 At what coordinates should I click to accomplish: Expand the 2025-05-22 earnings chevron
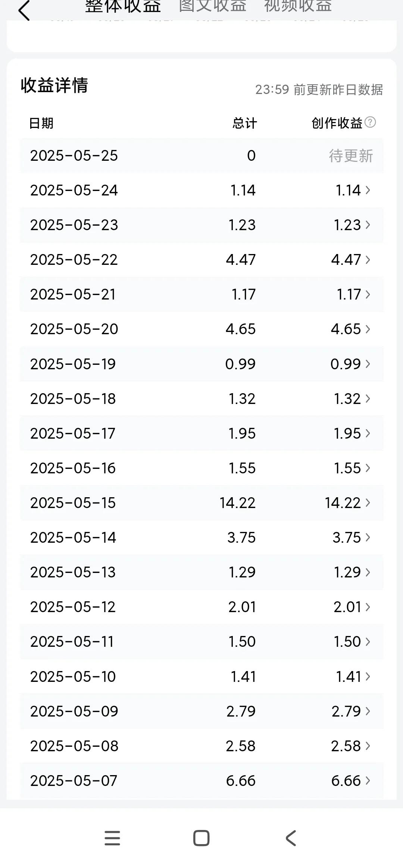pyautogui.click(x=368, y=260)
